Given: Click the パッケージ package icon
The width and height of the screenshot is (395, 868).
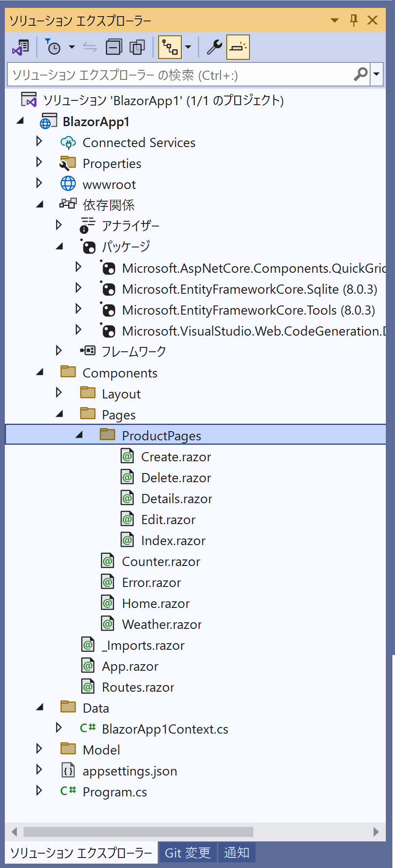Looking at the screenshot, I should pos(88,247).
